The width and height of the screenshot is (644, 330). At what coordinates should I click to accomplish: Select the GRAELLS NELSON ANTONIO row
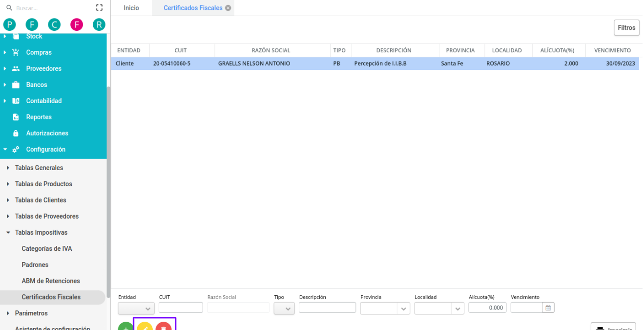click(375, 64)
